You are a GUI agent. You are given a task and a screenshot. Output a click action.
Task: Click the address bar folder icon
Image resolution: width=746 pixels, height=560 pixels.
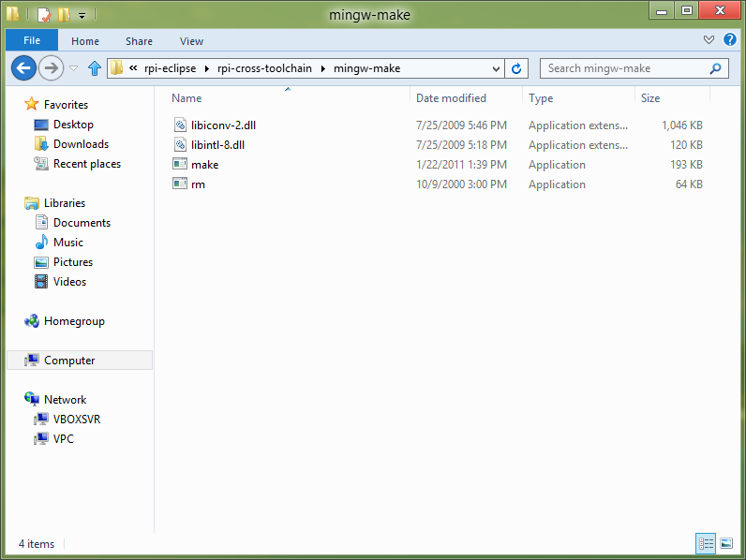(x=116, y=68)
